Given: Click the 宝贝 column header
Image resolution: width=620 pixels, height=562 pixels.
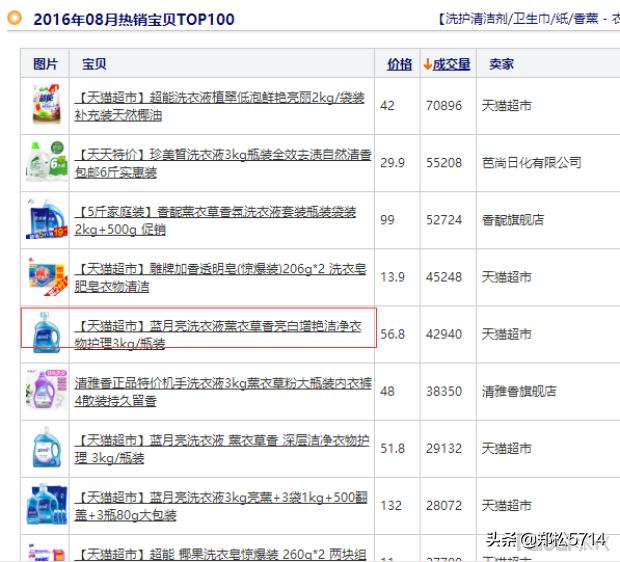Looking at the screenshot, I should (94, 64).
